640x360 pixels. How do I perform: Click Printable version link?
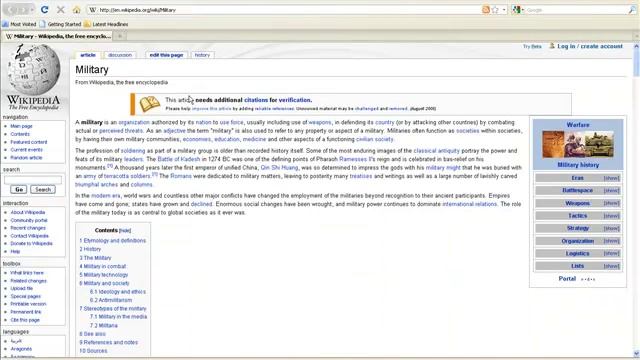[28, 304]
